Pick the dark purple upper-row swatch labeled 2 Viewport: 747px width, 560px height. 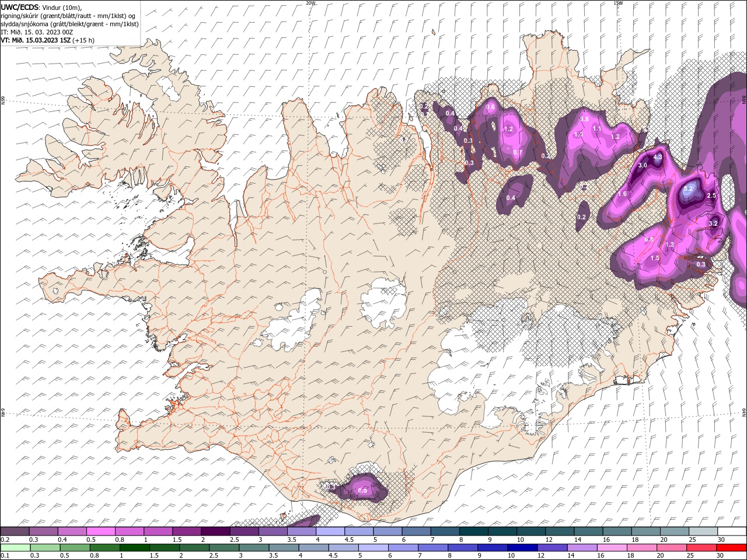point(215,531)
